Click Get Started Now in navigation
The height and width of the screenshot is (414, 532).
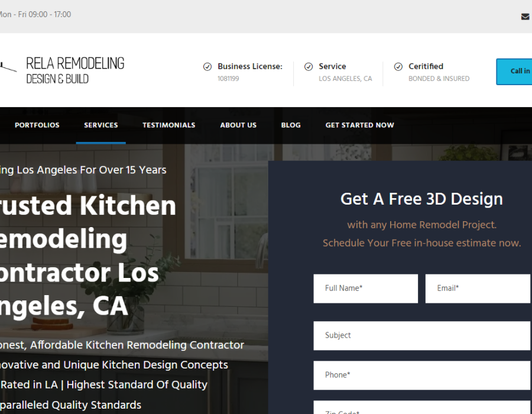359,125
